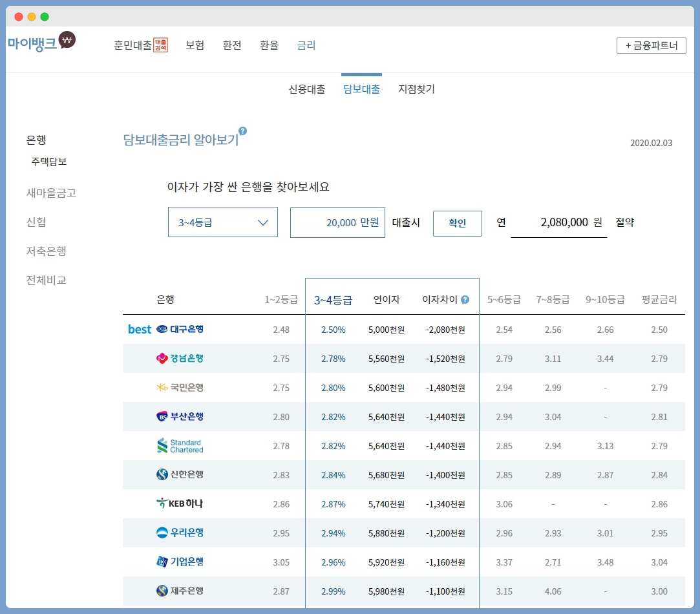This screenshot has width=700, height=614.
Task: Select 저축은행 in the sidebar
Action: tap(46, 251)
